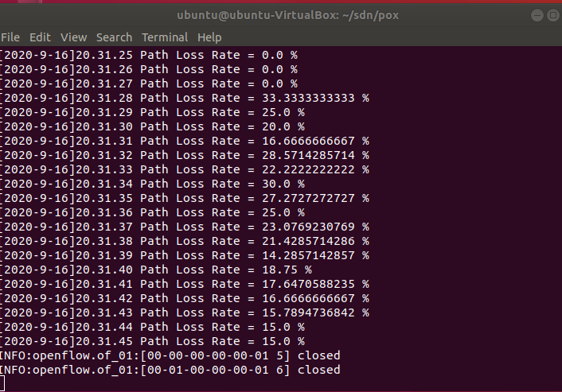Click the 23.0769230769 % value
The image size is (562, 392).
pyautogui.click(x=315, y=227)
